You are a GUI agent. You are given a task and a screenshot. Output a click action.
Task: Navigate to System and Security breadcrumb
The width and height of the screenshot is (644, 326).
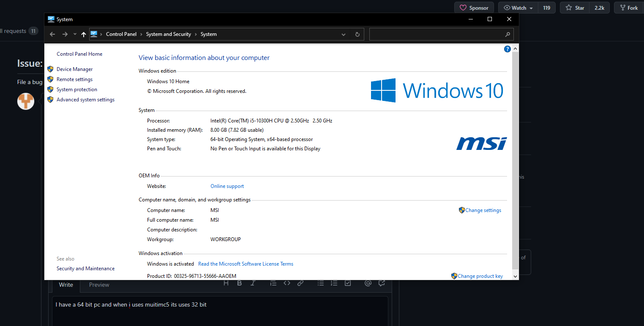[168, 34]
